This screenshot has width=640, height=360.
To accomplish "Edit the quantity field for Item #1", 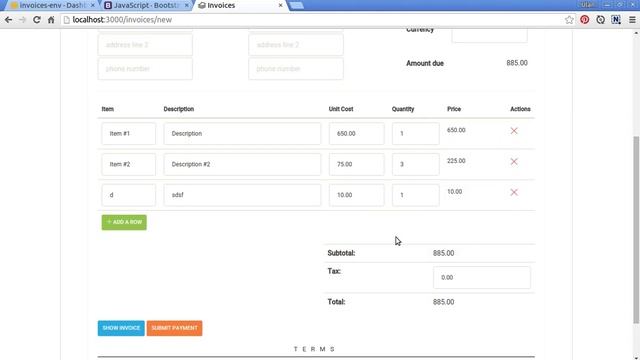I will 416,133.
